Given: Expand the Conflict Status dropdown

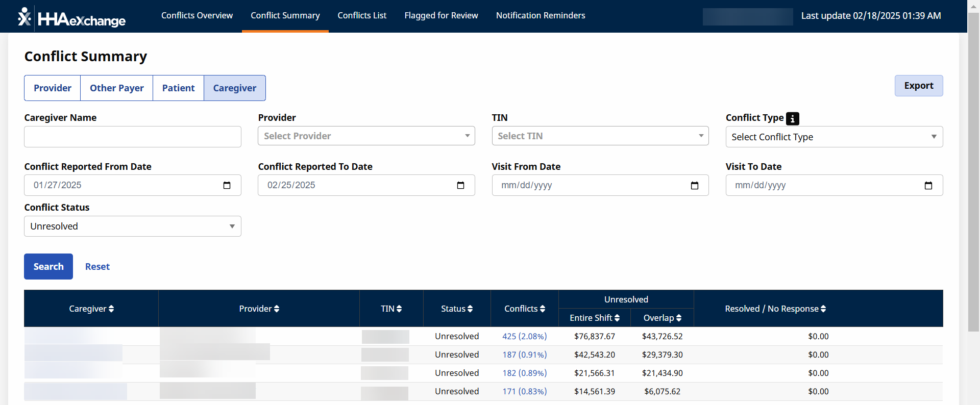Looking at the screenshot, I should tap(132, 226).
